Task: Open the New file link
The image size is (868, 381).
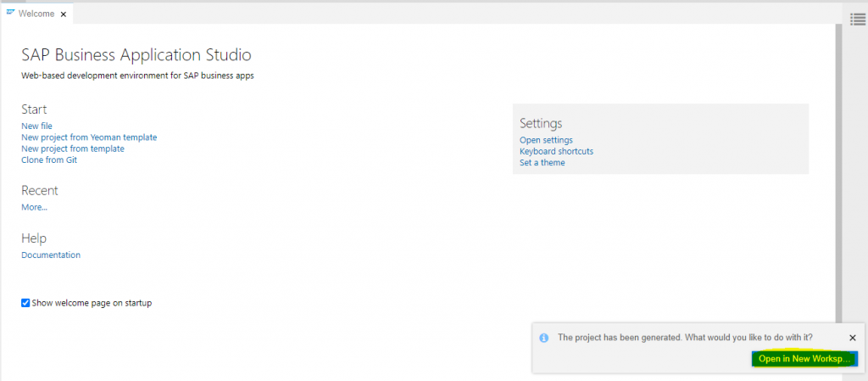Action: [x=36, y=126]
